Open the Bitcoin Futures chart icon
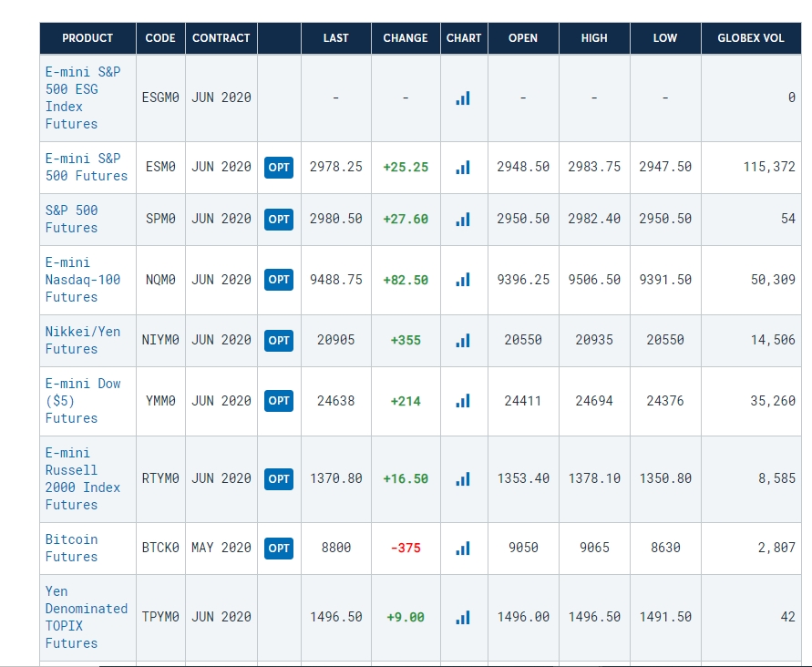The height and width of the screenshot is (667, 812). pyautogui.click(x=463, y=548)
